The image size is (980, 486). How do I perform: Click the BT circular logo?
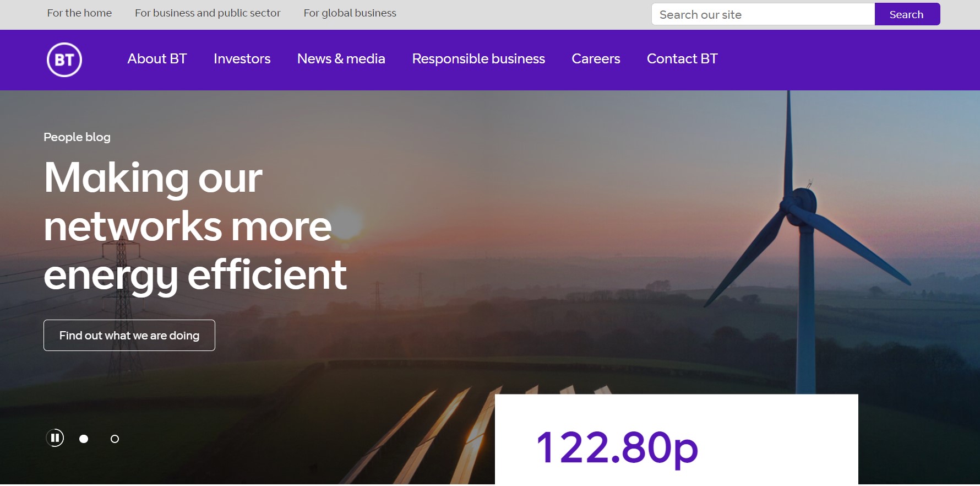tap(64, 60)
